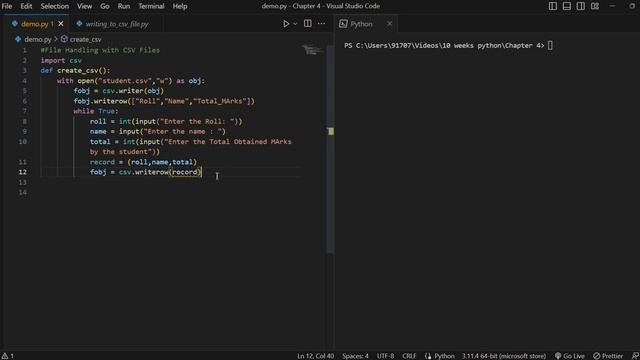Change indentation via Spaces: 4

pos(355,356)
